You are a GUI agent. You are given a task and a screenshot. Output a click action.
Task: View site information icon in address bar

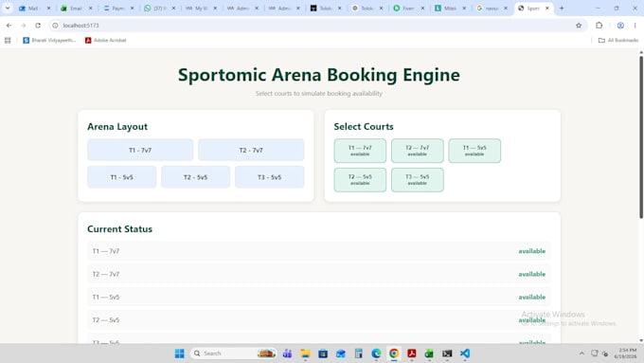pyautogui.click(x=55, y=26)
